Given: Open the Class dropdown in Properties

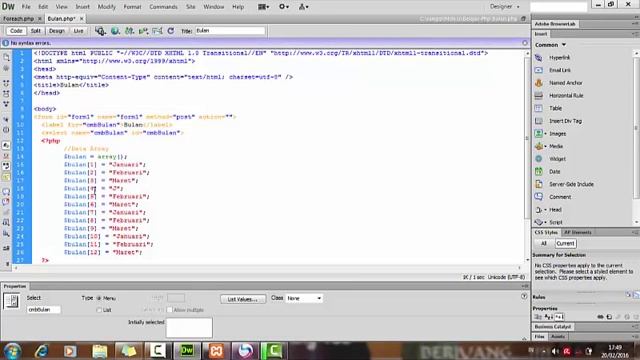Looking at the screenshot, I should (304, 298).
